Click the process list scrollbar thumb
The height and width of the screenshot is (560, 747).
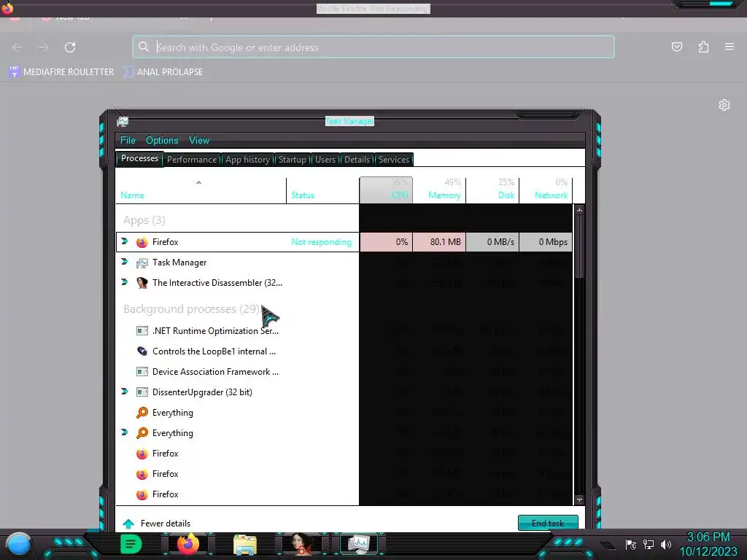[x=579, y=246]
